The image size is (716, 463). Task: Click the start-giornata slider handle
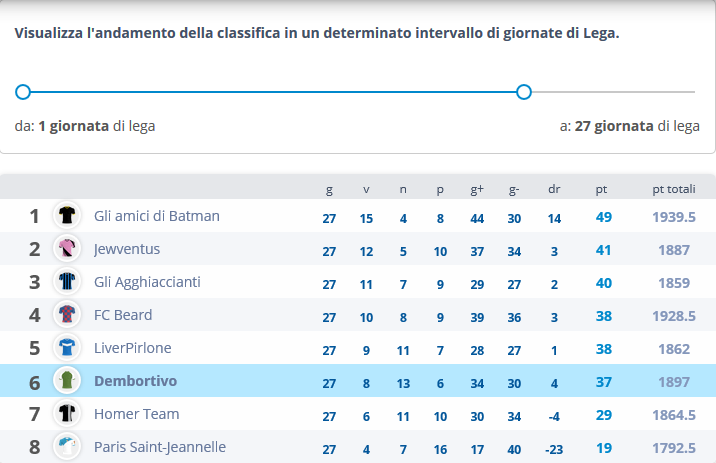pos(23,92)
